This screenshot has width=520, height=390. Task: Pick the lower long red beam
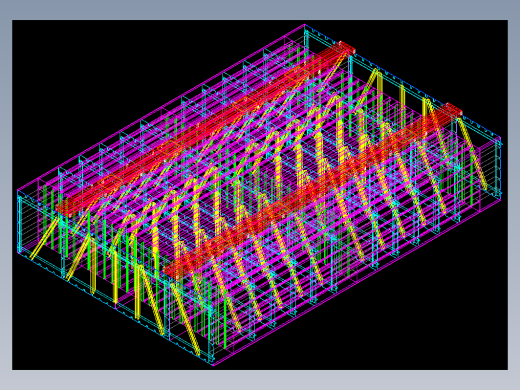pyautogui.click(x=313, y=193)
